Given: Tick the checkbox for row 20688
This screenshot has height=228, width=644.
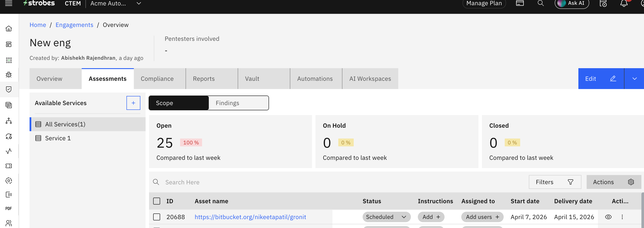Looking at the screenshot, I should point(157,217).
